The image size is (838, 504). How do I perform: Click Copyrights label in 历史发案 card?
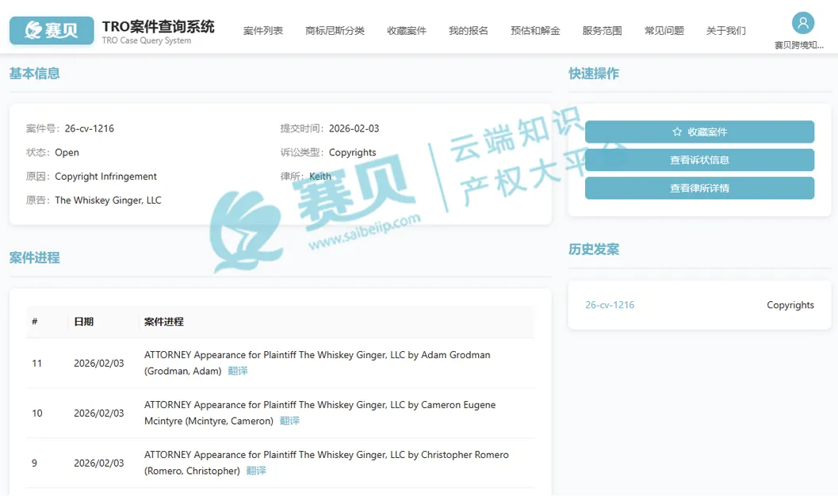tap(790, 304)
